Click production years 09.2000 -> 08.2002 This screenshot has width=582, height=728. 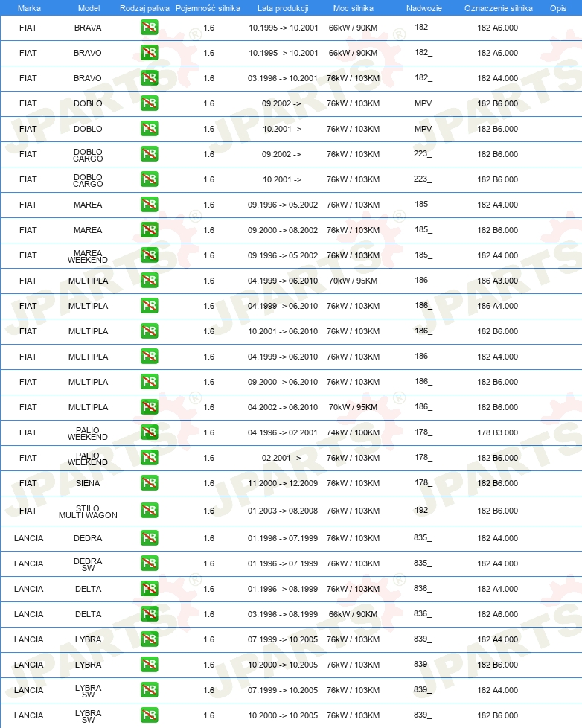tap(283, 230)
